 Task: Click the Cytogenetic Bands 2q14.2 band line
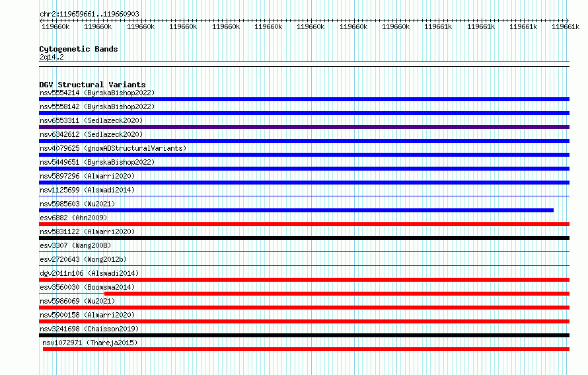304,64
